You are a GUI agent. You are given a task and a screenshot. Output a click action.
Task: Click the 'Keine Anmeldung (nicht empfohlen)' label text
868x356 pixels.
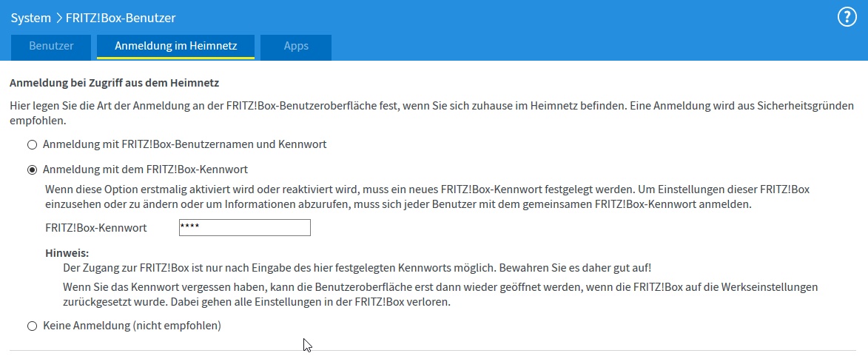point(132,326)
